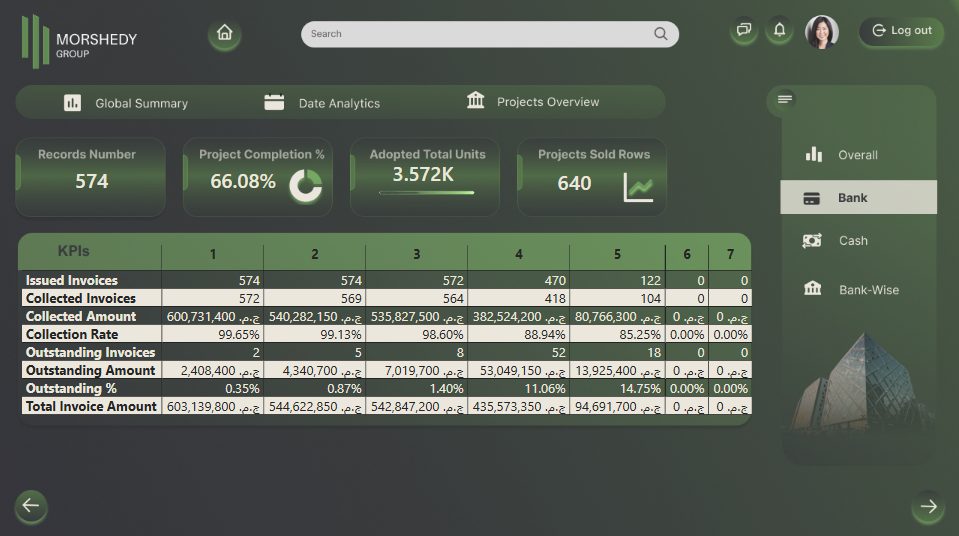959x536 pixels.
Task: Click column header 3 in KPI table
Action: point(417,254)
